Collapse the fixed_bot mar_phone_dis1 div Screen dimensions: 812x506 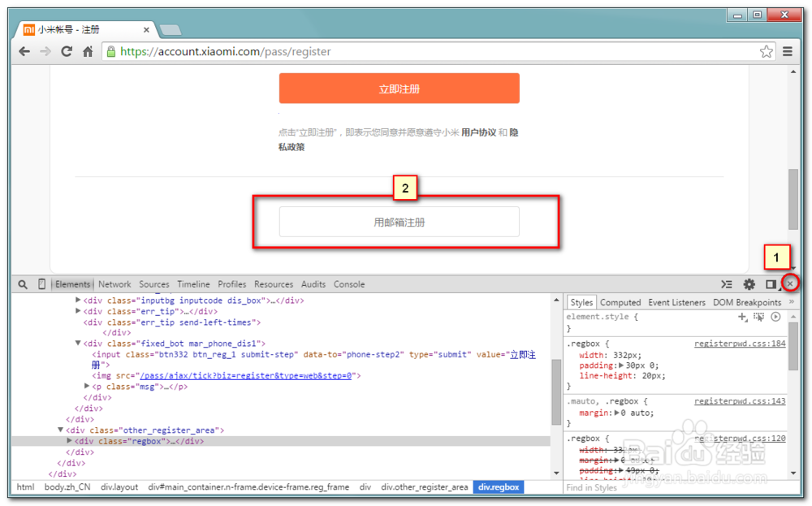pos(78,343)
